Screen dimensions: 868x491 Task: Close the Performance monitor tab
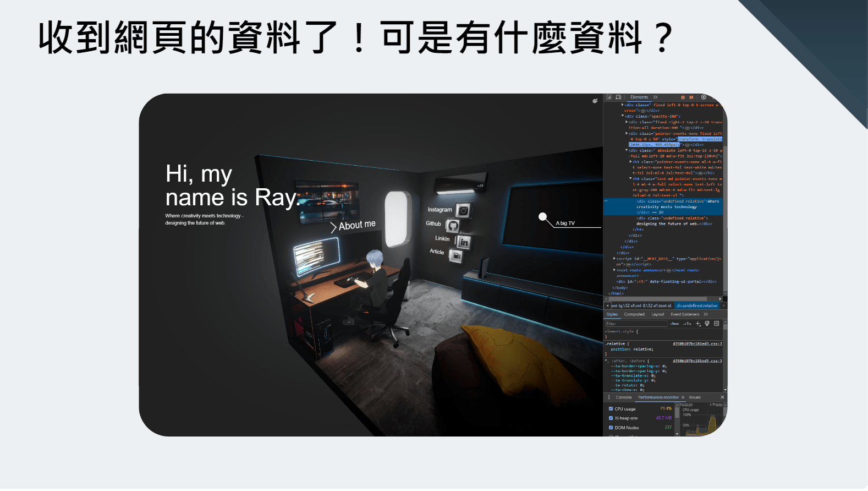[683, 397]
